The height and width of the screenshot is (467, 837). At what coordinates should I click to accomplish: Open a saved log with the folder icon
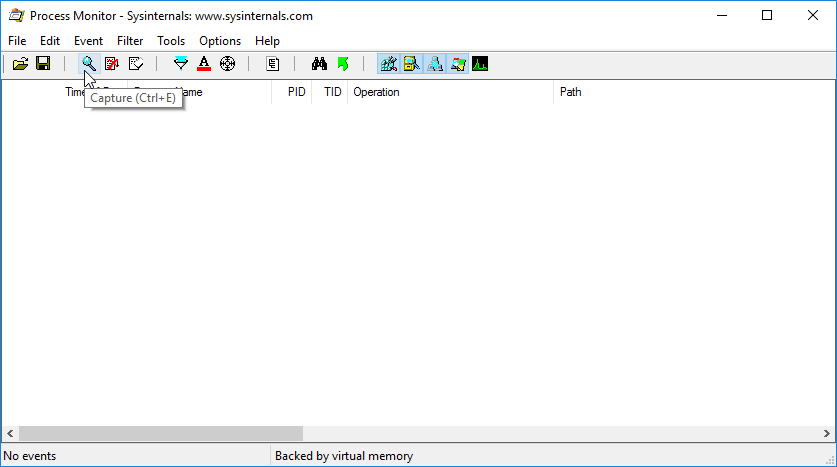[x=20, y=64]
